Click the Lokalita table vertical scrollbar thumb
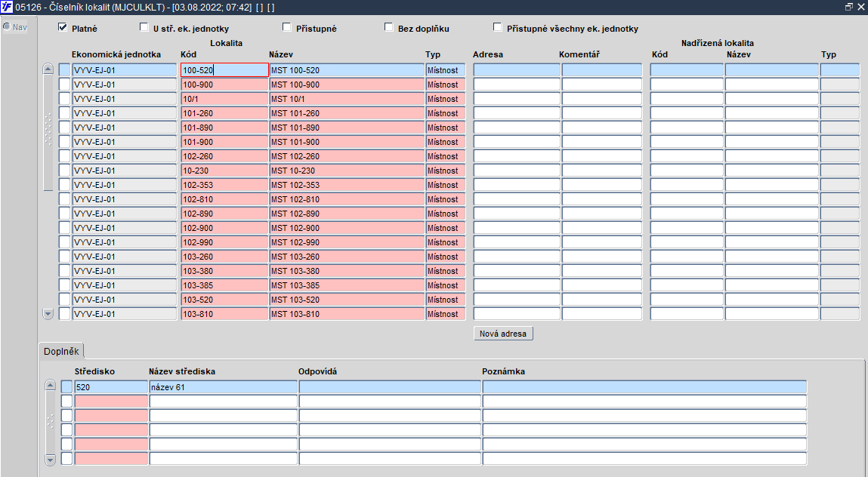 pos(48,134)
